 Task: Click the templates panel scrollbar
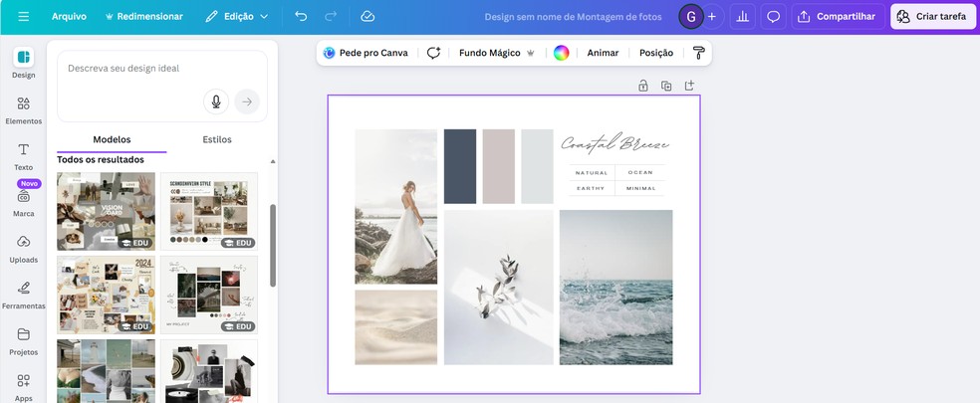point(273,245)
